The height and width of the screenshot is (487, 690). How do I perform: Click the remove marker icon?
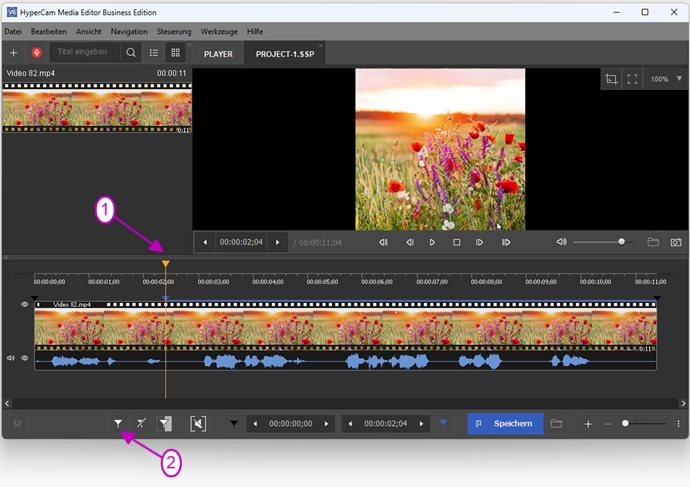point(141,424)
